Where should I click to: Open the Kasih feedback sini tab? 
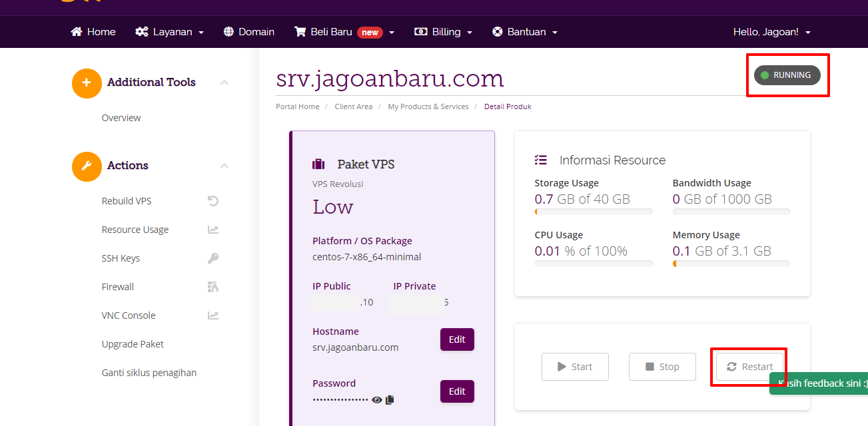pyautogui.click(x=819, y=383)
